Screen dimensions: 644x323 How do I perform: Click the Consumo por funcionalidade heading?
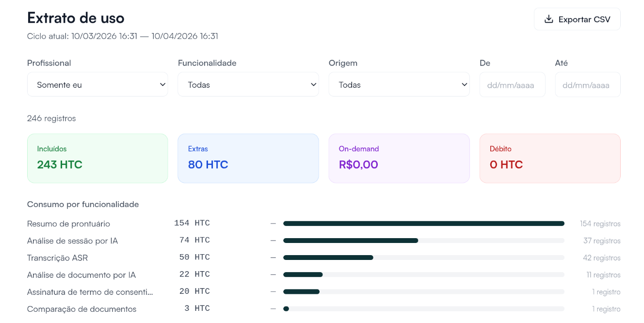pyautogui.click(x=83, y=204)
